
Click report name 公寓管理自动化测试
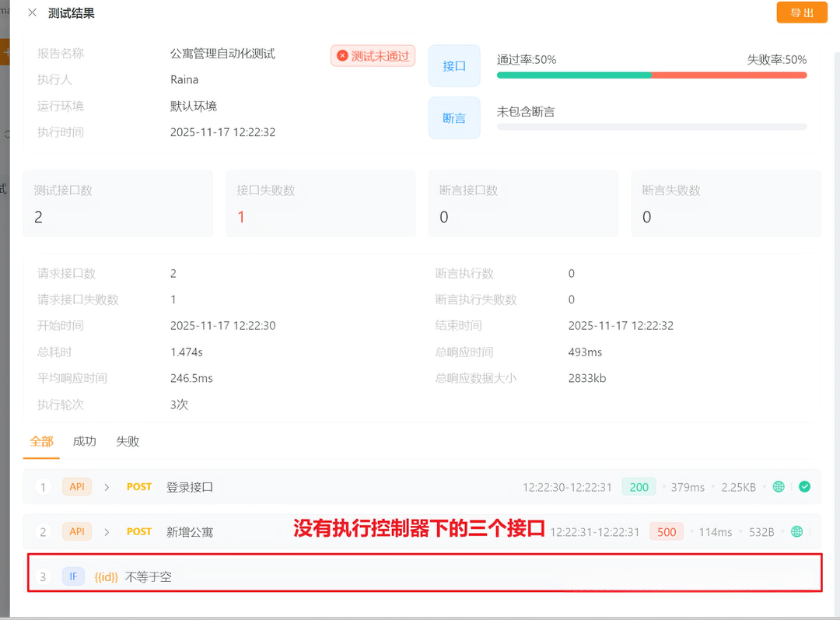point(222,54)
